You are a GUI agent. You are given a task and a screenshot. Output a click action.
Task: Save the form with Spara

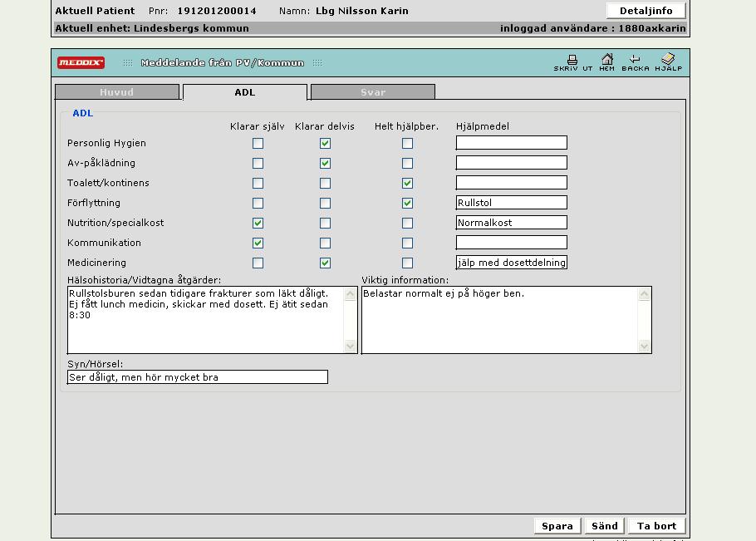[557, 526]
